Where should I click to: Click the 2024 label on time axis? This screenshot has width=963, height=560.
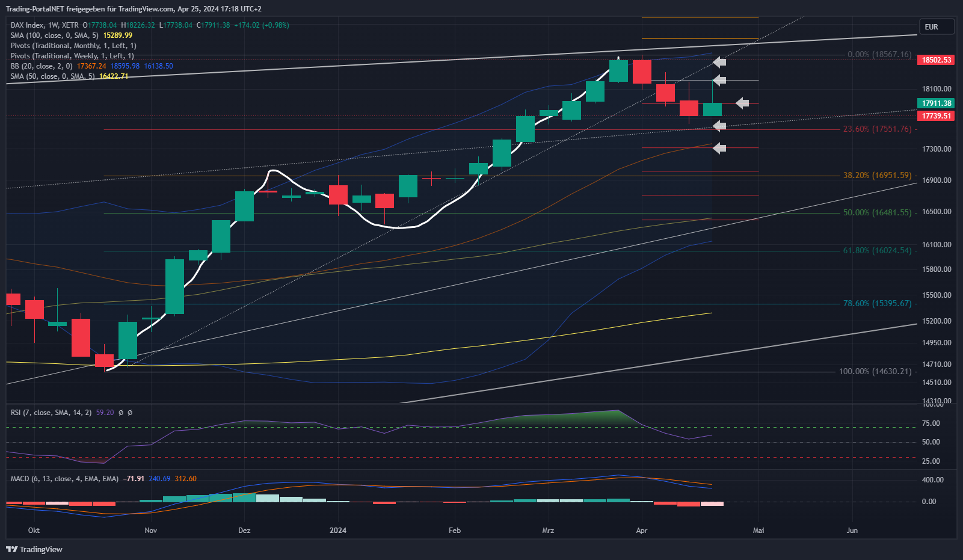(x=338, y=531)
